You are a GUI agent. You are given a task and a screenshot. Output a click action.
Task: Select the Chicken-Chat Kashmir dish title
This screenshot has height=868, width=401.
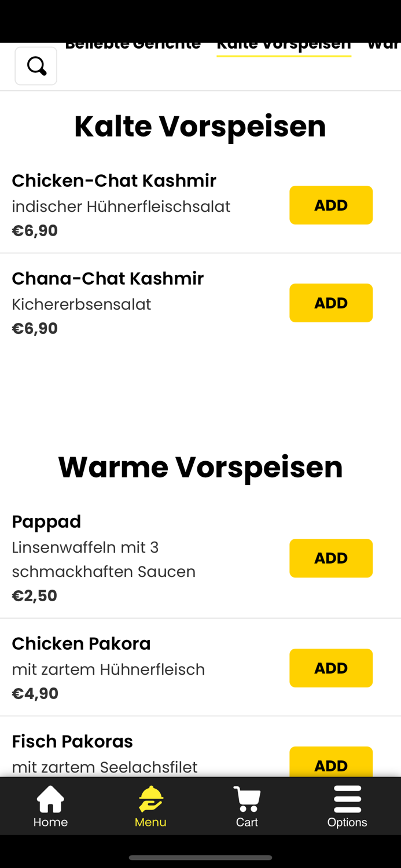pos(113,180)
